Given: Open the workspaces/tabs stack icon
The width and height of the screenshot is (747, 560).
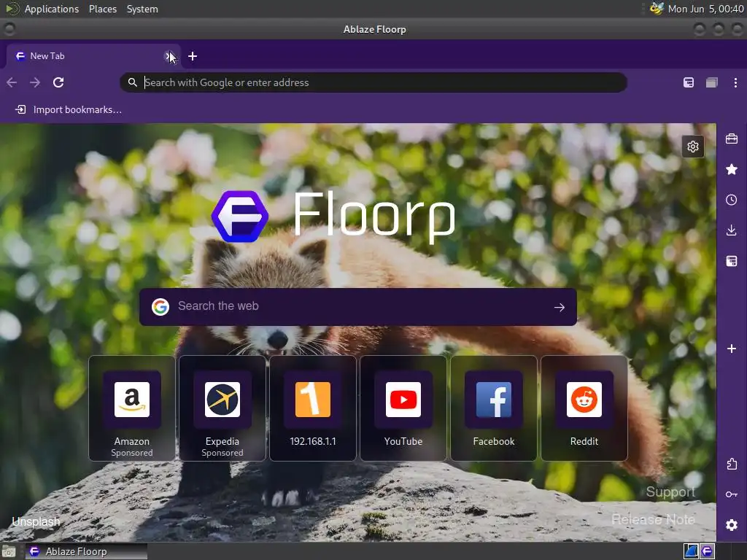Looking at the screenshot, I should pos(712,82).
